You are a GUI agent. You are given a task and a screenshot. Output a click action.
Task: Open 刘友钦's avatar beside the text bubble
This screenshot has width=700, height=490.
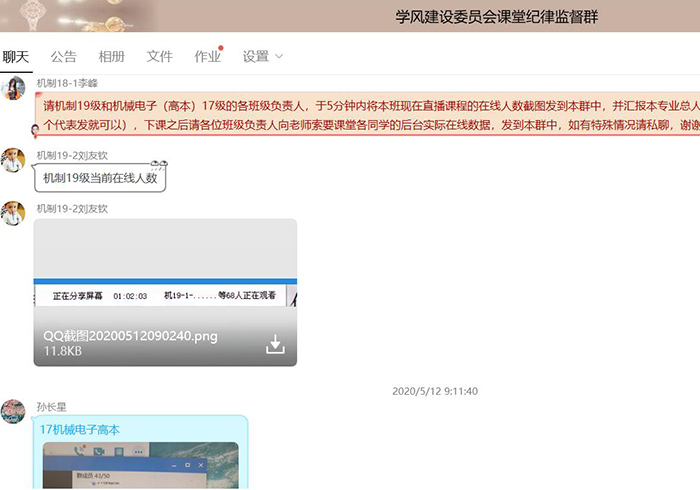coord(13,160)
